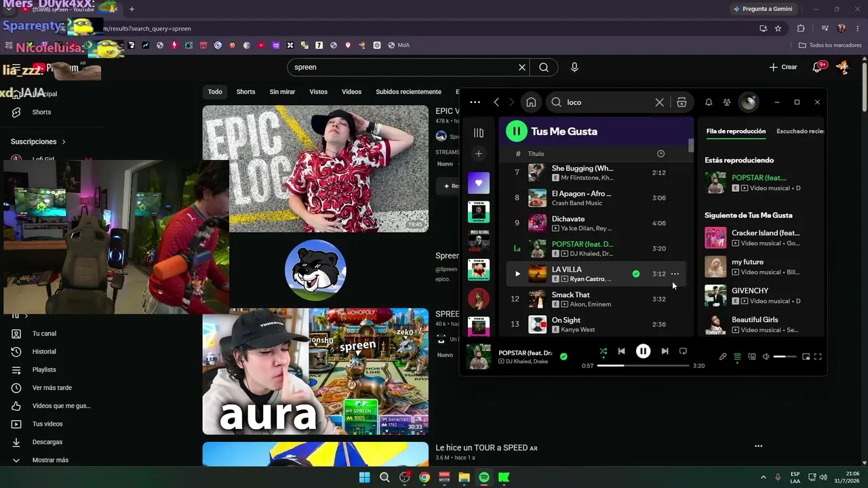Select the Subidos recientemente filter chip
The height and width of the screenshot is (488, 868).
(408, 91)
